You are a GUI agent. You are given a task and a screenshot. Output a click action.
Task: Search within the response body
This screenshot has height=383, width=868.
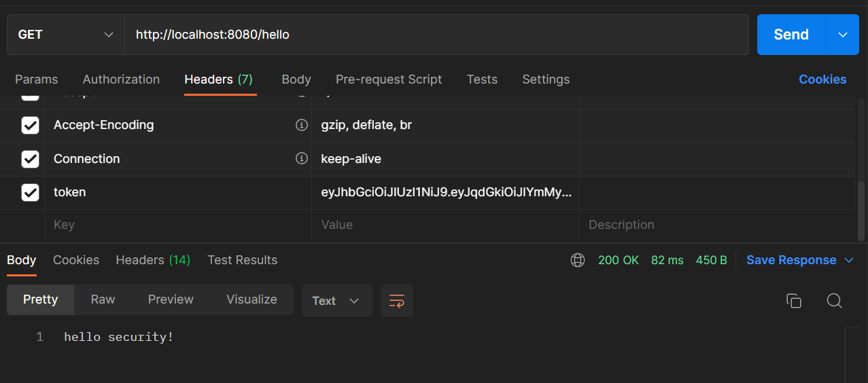click(x=834, y=301)
